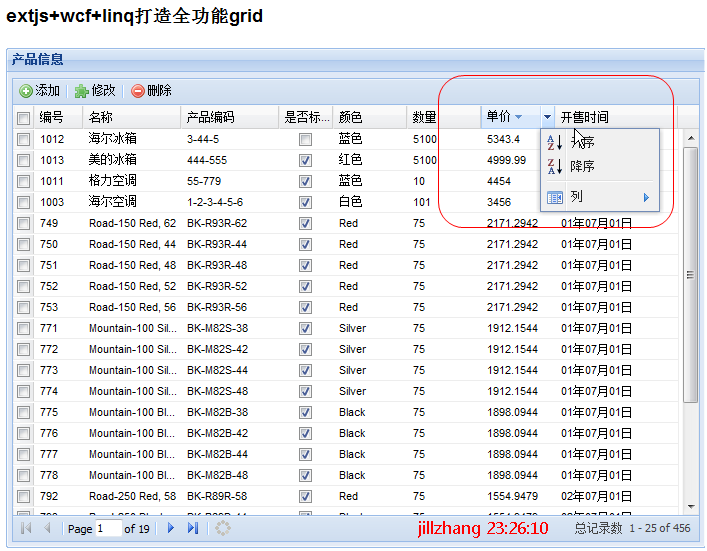Click the green 添加 (Add) icon button

39,91
